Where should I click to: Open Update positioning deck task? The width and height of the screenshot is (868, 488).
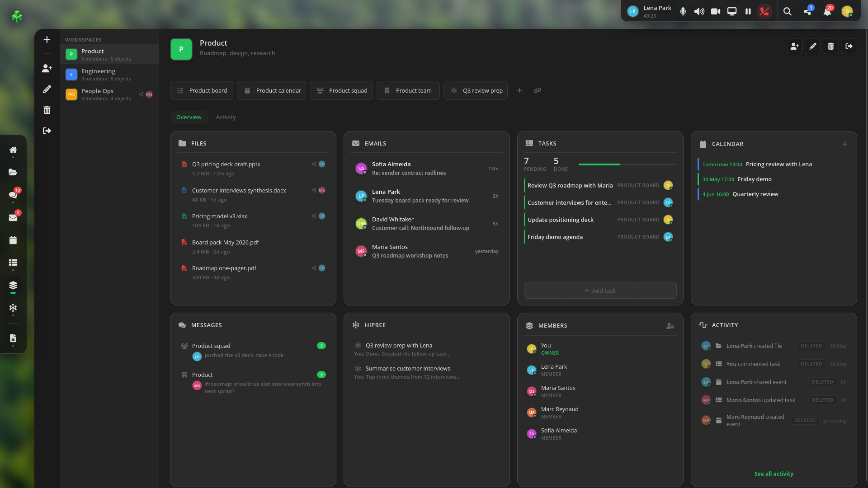click(x=600, y=220)
